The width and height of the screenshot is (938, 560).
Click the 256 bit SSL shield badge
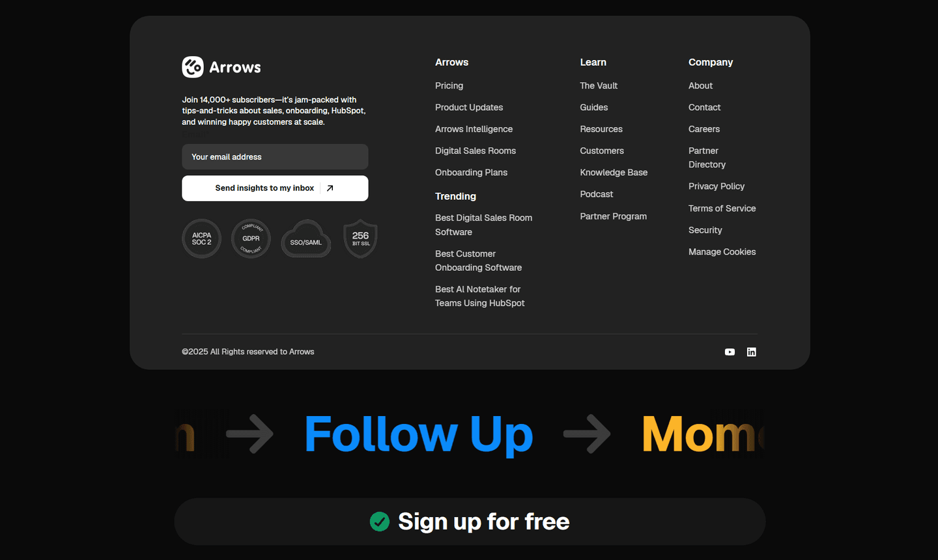tap(360, 238)
